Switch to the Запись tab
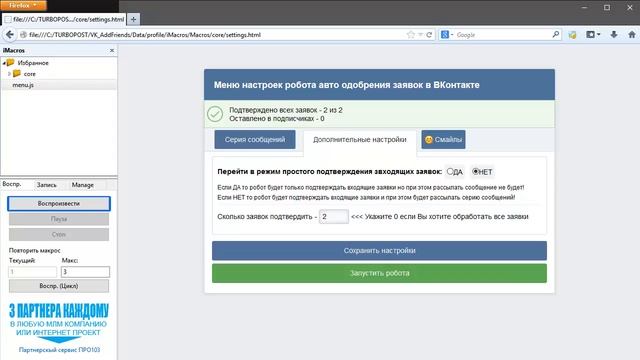This screenshot has width=640, height=360. tap(47, 185)
